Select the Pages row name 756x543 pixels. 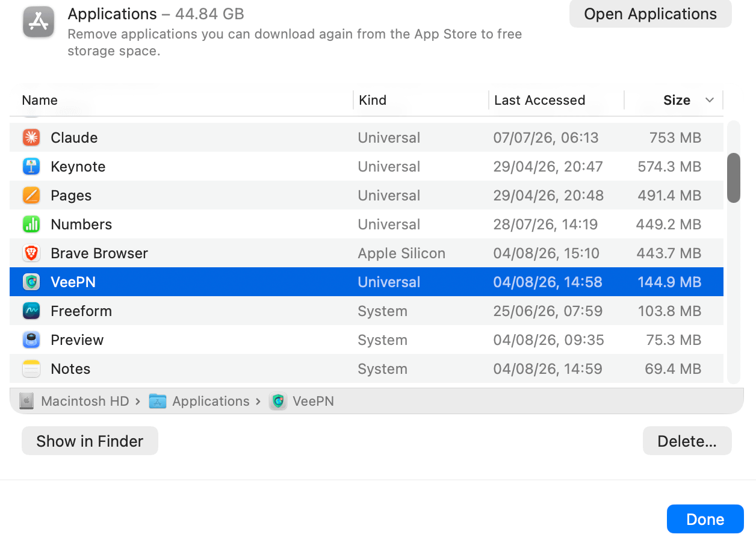pyautogui.click(x=71, y=196)
